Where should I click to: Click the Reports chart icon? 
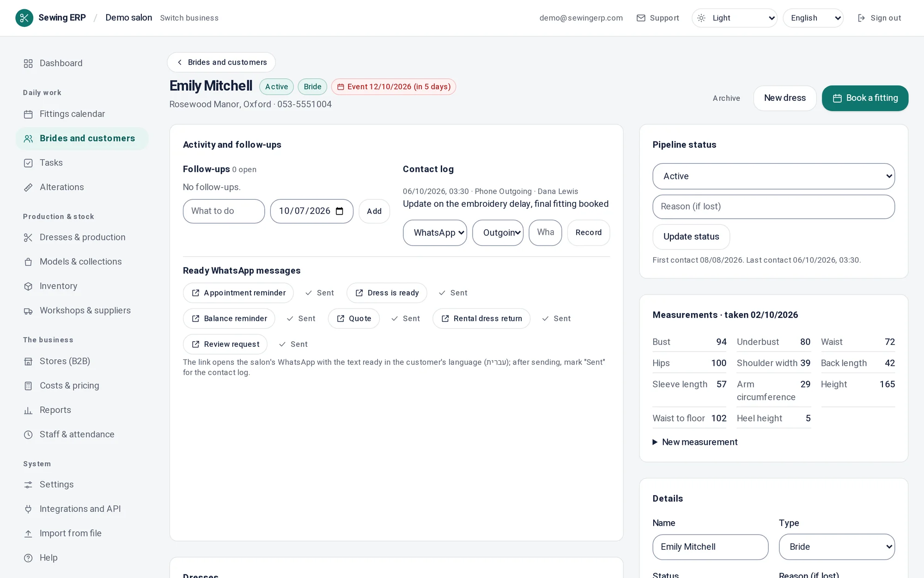(x=28, y=411)
